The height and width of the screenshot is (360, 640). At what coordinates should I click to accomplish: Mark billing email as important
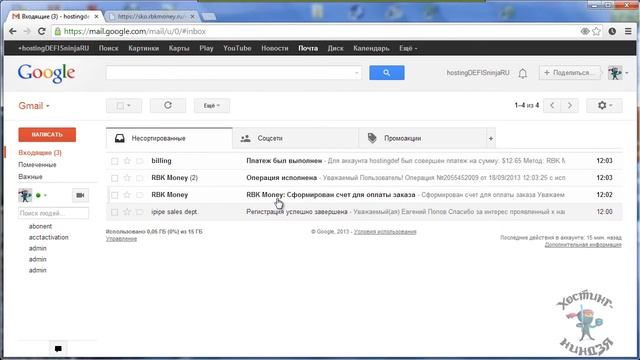point(140,161)
